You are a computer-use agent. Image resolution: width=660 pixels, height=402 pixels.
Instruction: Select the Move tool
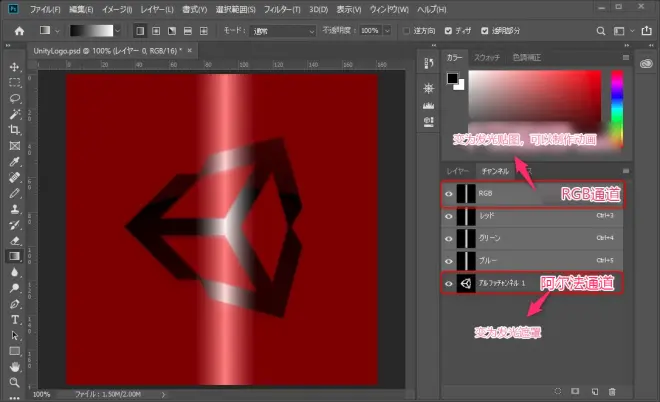pos(15,67)
